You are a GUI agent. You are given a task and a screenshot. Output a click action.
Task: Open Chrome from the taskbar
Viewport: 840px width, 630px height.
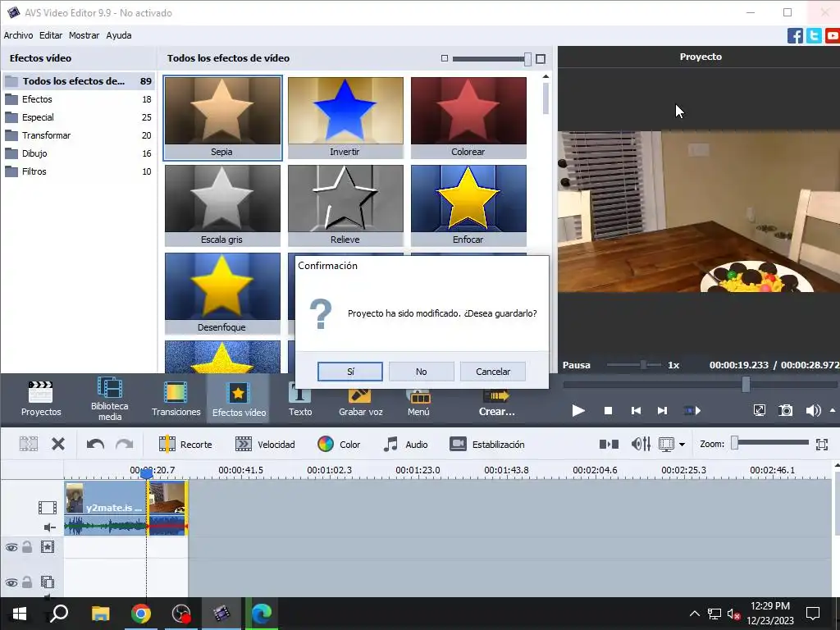(140, 614)
